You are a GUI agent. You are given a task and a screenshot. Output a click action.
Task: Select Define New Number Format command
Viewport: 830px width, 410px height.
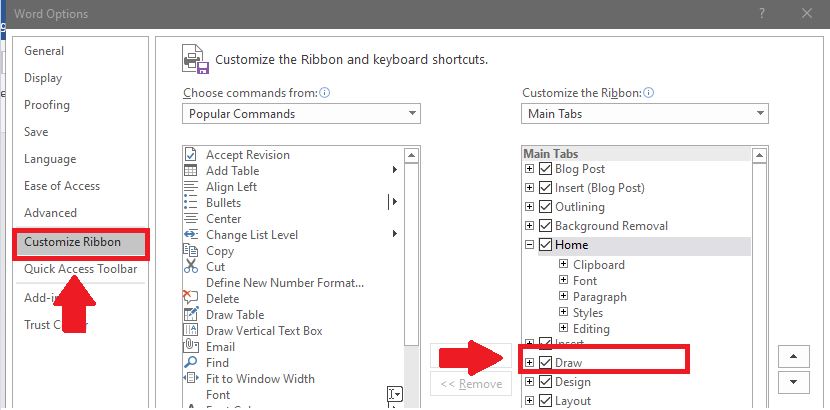coord(285,283)
